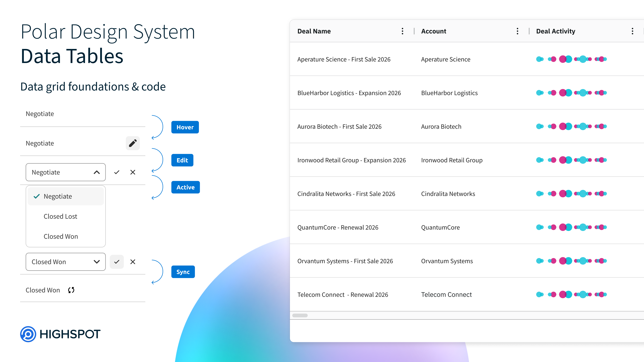
Task: Click the BlueHarbor Logistics account cell
Action: click(x=449, y=93)
